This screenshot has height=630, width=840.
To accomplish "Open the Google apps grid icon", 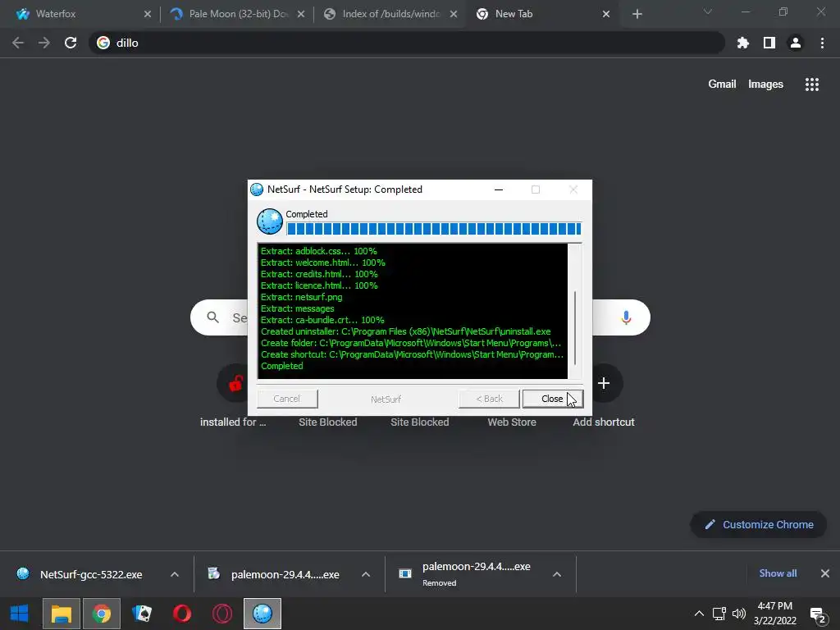I will (812, 84).
